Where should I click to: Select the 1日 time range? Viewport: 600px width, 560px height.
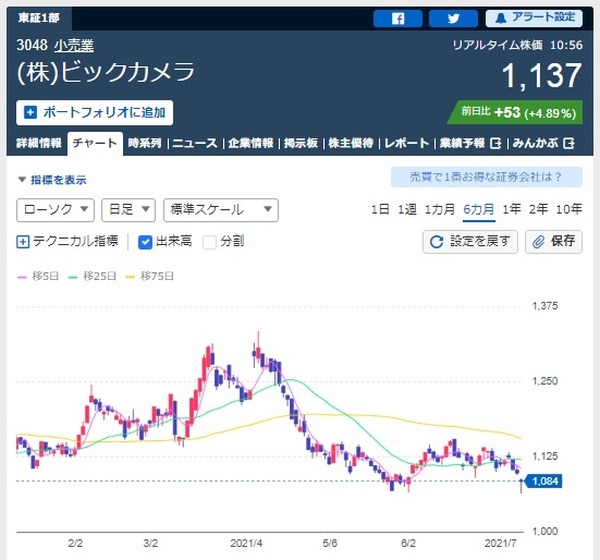click(380, 209)
